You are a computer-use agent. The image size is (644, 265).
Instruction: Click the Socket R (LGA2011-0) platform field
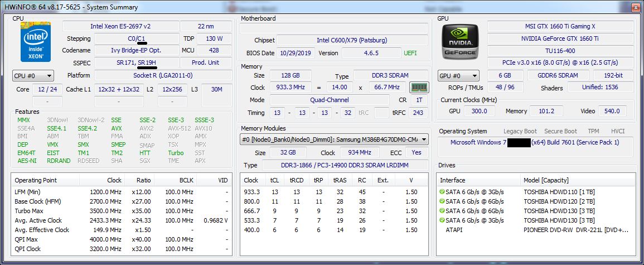(163, 76)
